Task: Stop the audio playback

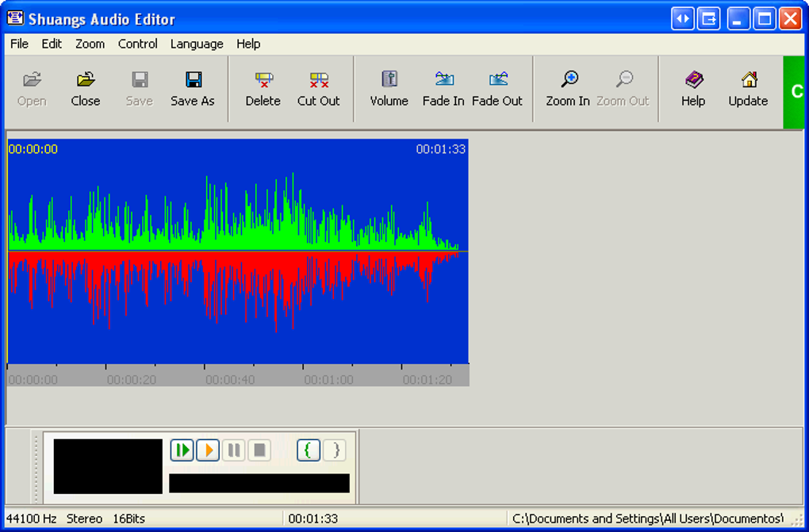Action: (259, 450)
